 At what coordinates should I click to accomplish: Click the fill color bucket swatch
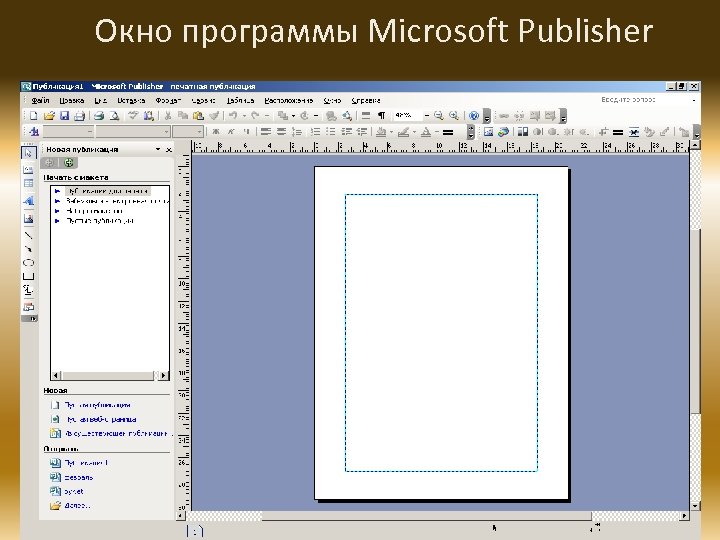[x=381, y=132]
